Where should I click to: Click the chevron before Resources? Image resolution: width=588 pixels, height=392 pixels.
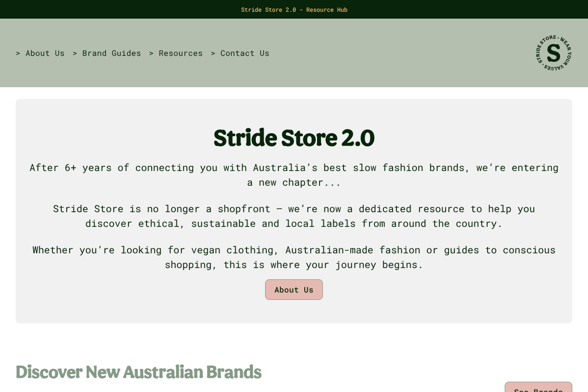(151, 53)
